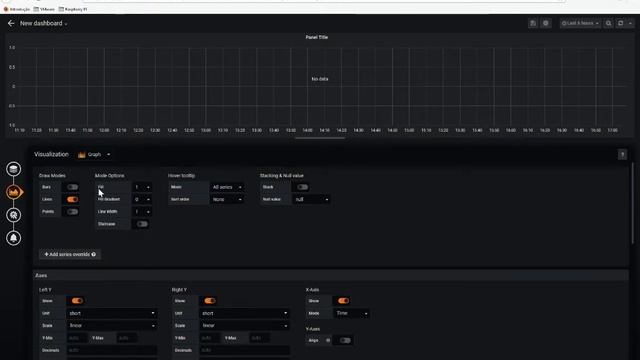Open the Alert bell icon in sidebar
Viewport: 640px width, 360px height.
tap(13, 238)
